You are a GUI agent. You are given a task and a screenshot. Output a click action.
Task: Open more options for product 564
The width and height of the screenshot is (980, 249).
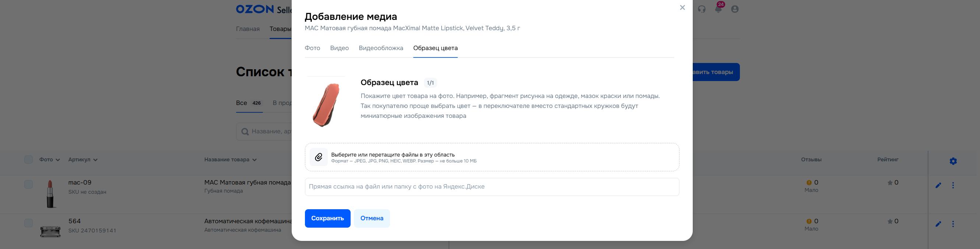click(x=953, y=224)
